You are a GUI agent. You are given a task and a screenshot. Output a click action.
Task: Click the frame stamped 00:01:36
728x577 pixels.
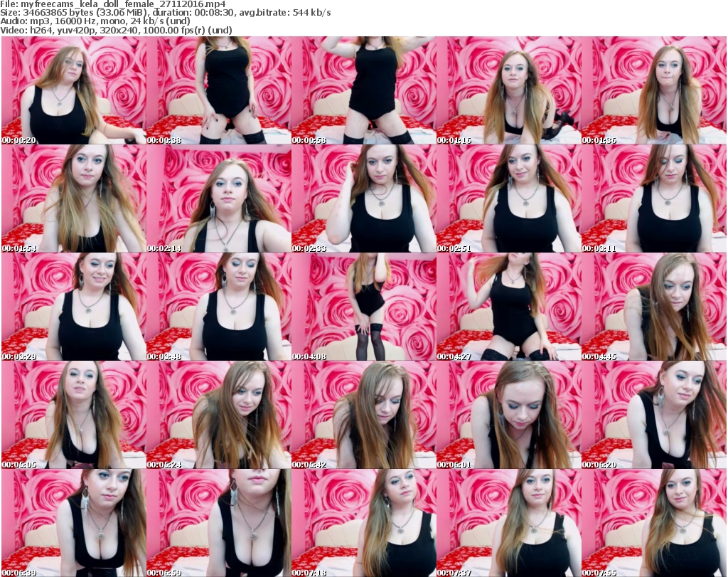coord(653,91)
